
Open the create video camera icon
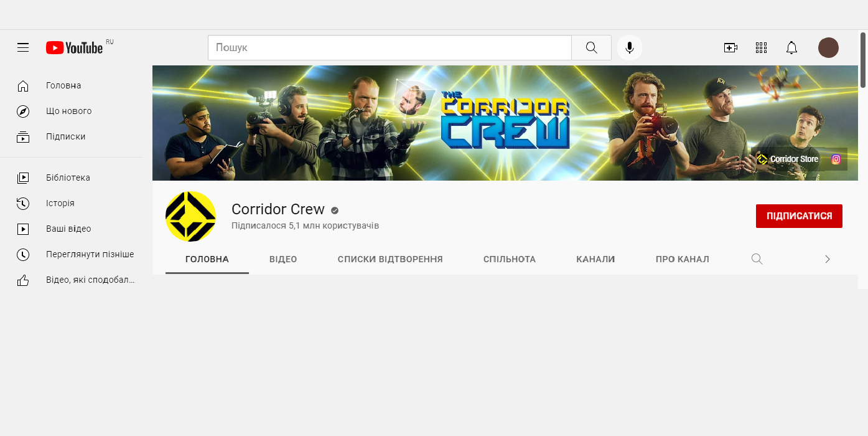(x=730, y=47)
